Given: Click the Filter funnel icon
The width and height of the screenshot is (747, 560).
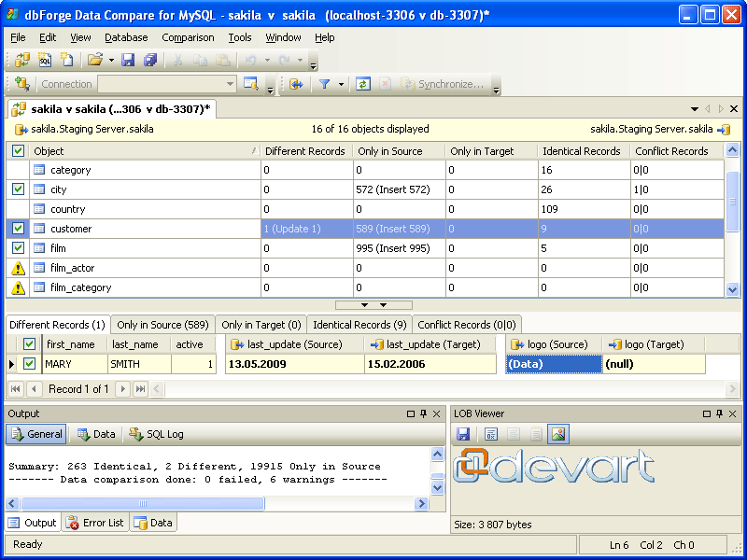Looking at the screenshot, I should tap(324, 84).
